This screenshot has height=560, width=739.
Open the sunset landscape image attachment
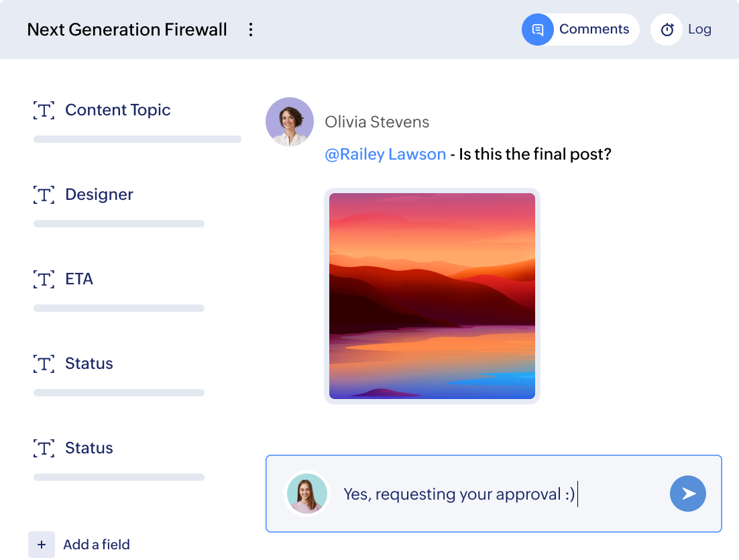coord(432,296)
